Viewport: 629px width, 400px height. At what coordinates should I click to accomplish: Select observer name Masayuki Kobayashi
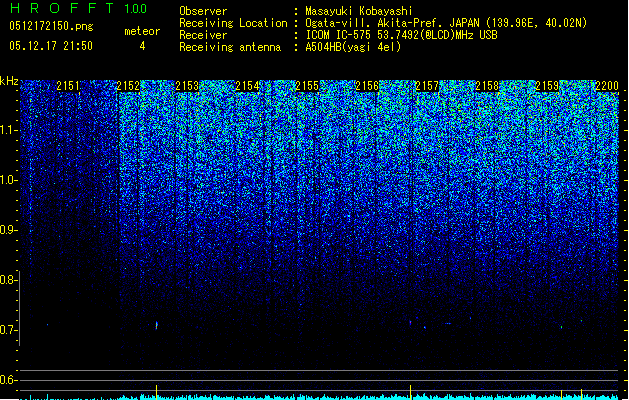coord(359,11)
